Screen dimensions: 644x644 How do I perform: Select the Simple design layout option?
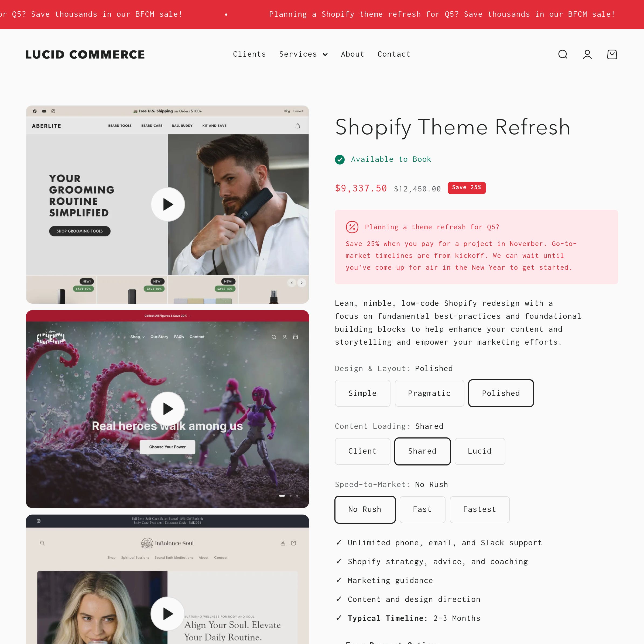[362, 393]
